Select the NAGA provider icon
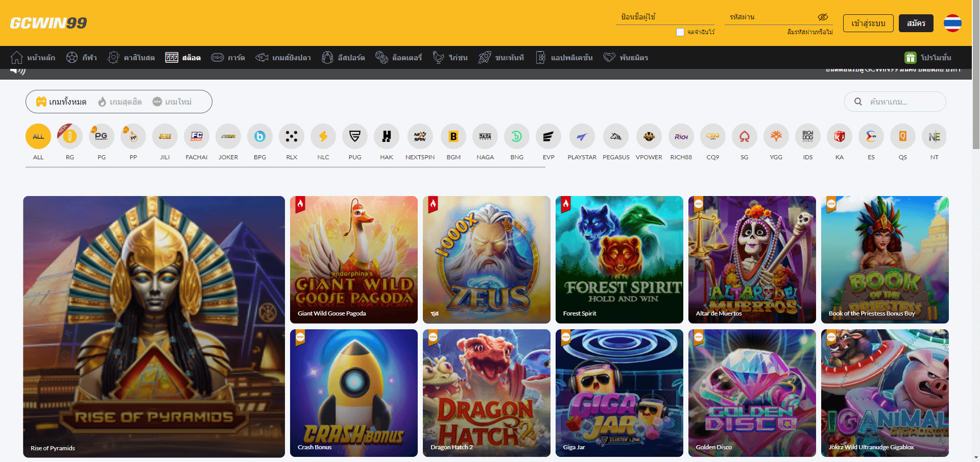This screenshot has width=980, height=462. tap(485, 136)
